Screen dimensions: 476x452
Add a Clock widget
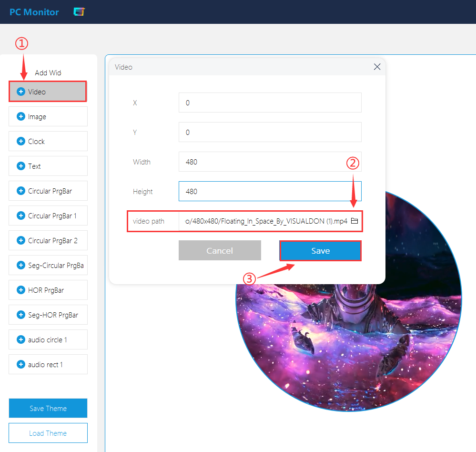48,141
